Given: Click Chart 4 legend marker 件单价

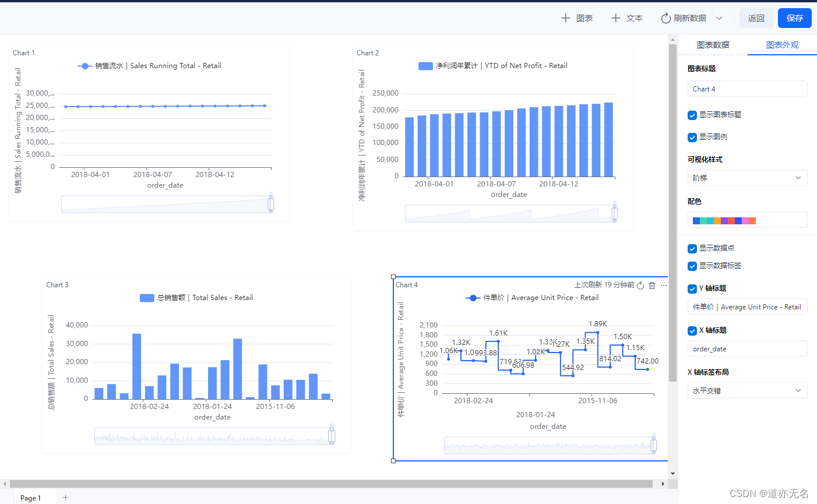Looking at the screenshot, I should coord(473,298).
